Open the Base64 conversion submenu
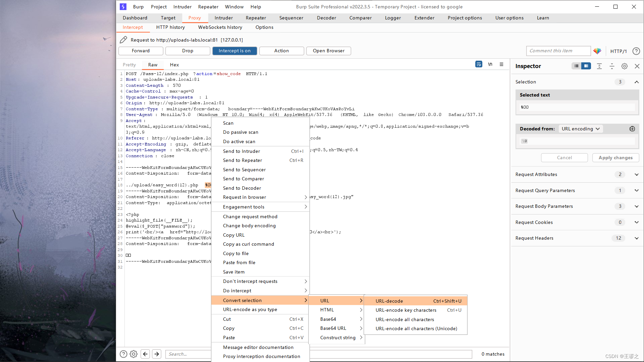Screen dimensions: 644x362 [336, 319]
